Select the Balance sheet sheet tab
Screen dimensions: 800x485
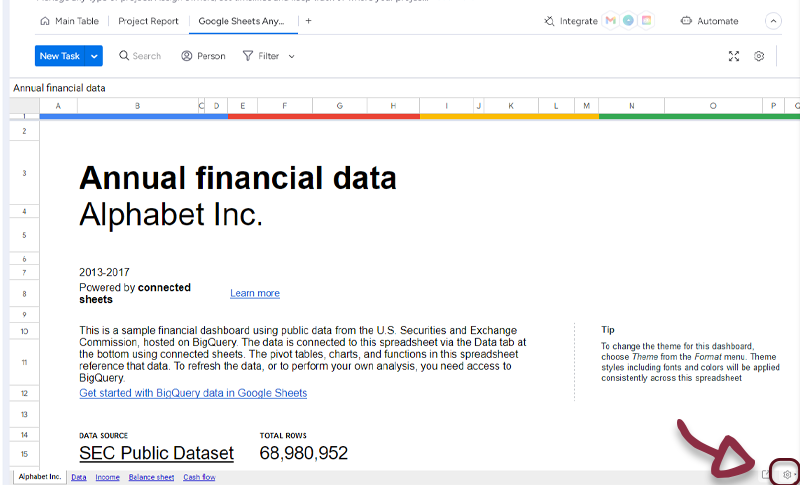click(x=151, y=478)
